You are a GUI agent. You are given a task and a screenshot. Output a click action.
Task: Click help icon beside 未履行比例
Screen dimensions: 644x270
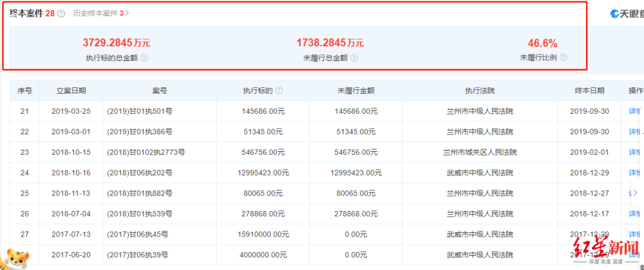click(563, 58)
